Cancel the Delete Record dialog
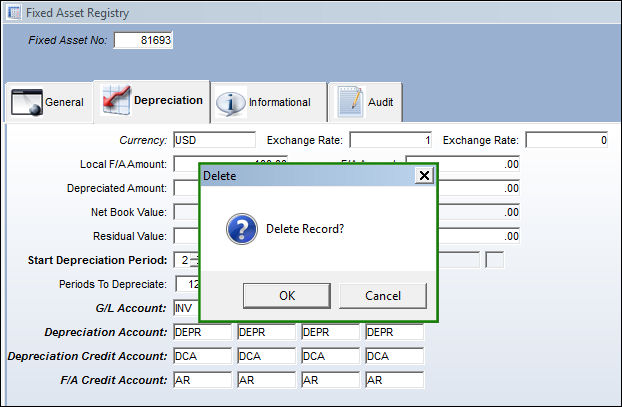The height and width of the screenshot is (407, 622). pyautogui.click(x=383, y=296)
